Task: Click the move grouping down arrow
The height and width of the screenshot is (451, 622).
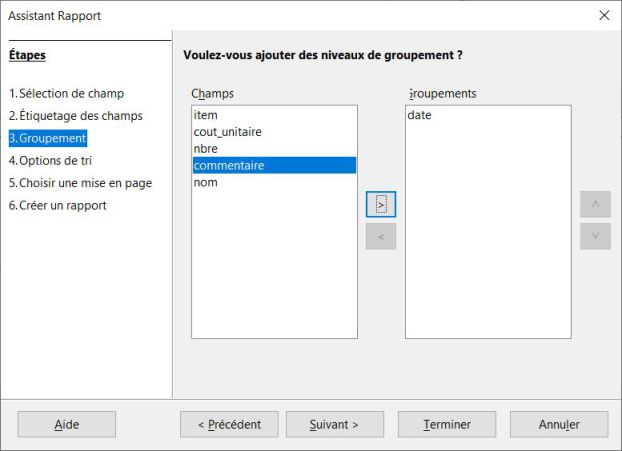Action: point(595,237)
